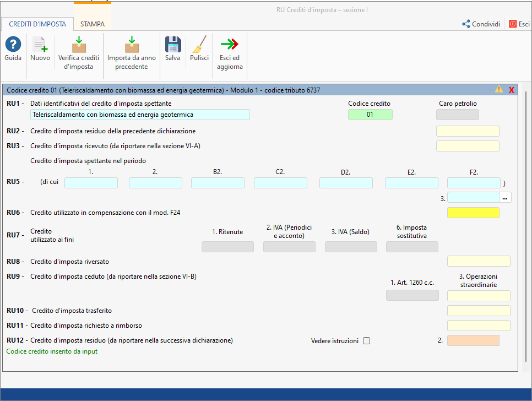Click RU7 IVA Periodici e acconto field
Image resolution: width=532 pixels, height=401 pixels.
coord(290,247)
